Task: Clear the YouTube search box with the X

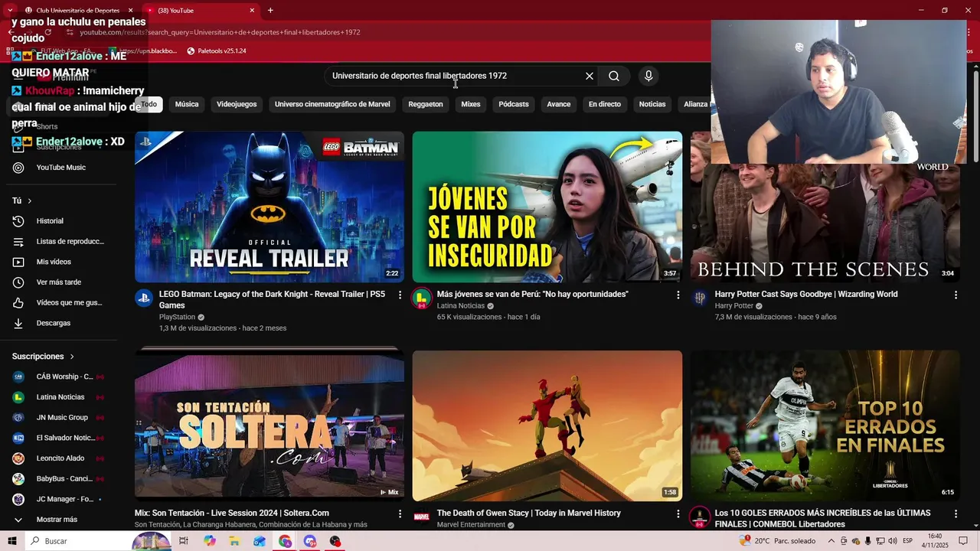Action: point(590,76)
